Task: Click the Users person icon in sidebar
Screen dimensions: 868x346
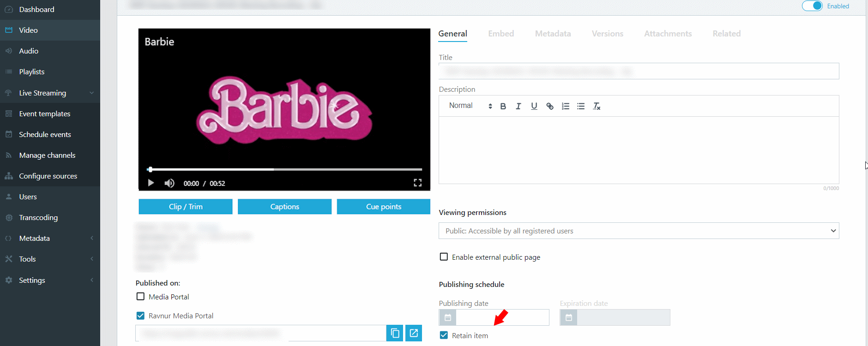Action: point(8,197)
